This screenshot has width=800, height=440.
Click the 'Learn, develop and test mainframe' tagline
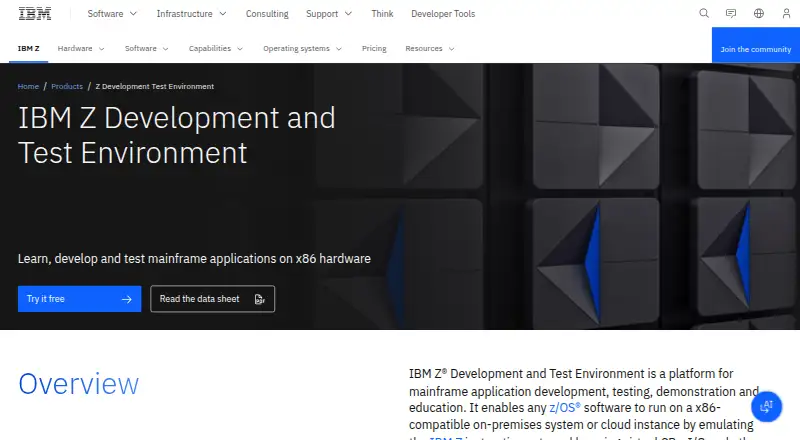(194, 259)
